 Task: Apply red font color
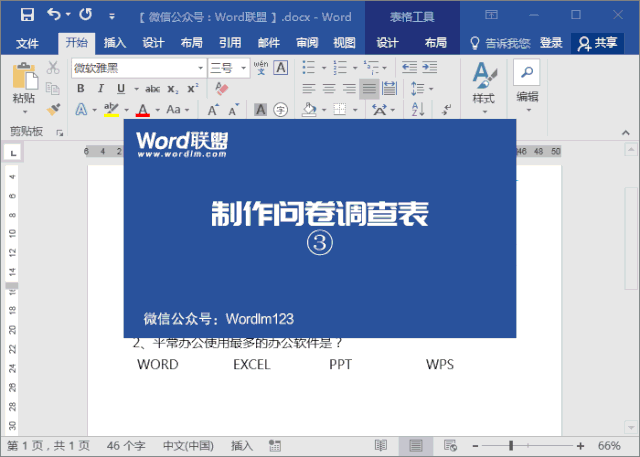(142, 109)
